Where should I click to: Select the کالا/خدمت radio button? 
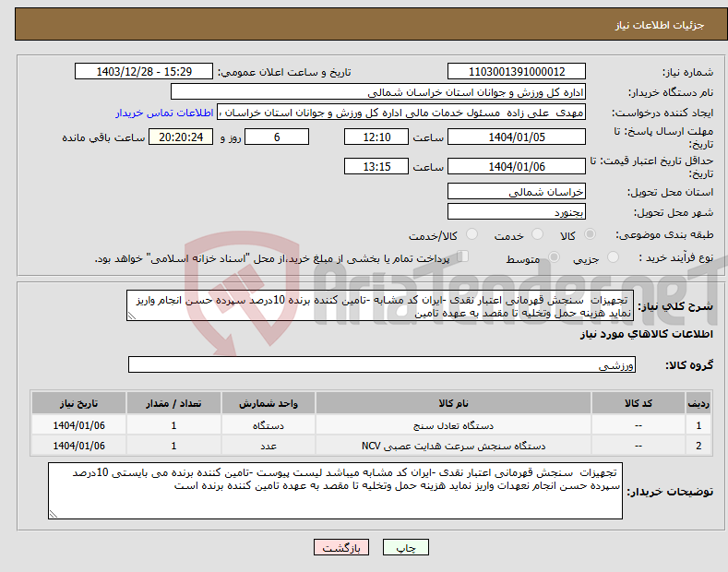(471, 234)
